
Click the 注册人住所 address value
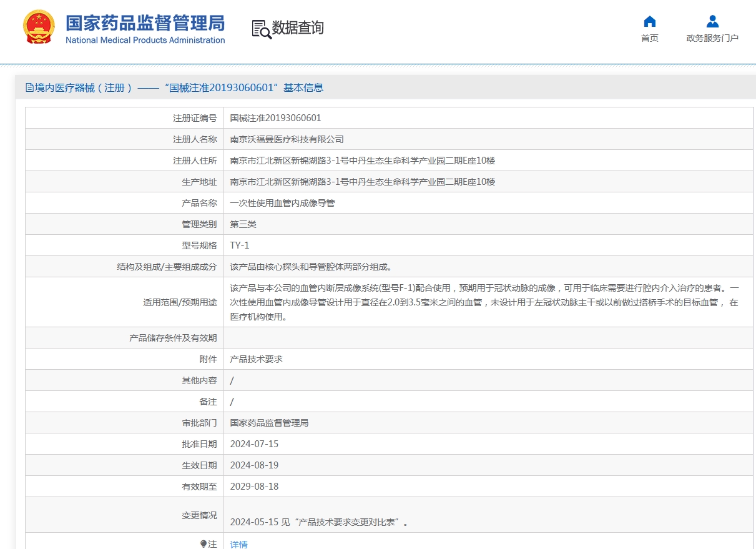pos(363,161)
